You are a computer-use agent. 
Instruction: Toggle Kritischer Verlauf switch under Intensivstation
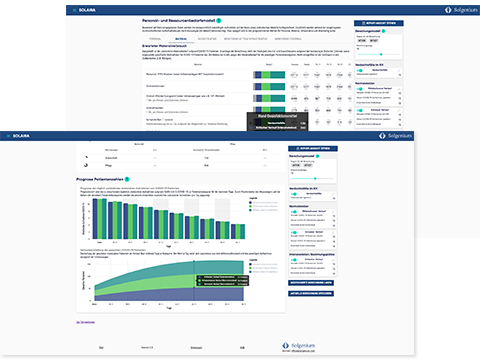(294, 260)
